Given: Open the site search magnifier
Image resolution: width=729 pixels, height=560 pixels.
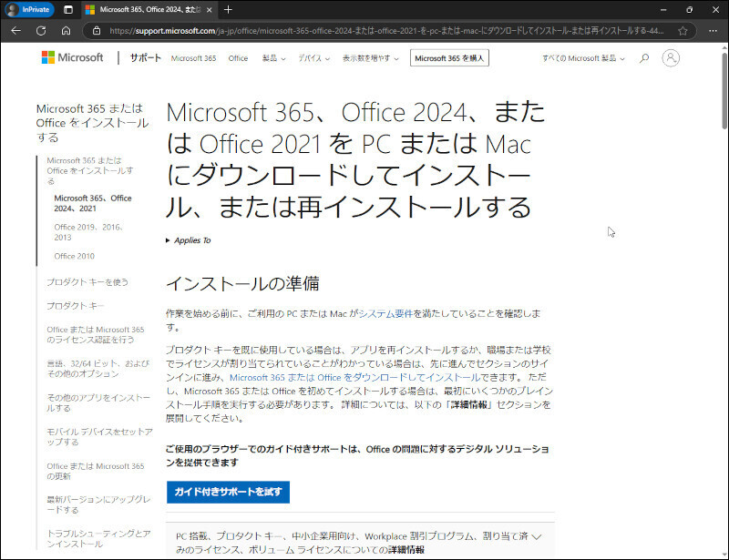Looking at the screenshot, I should pos(644,58).
